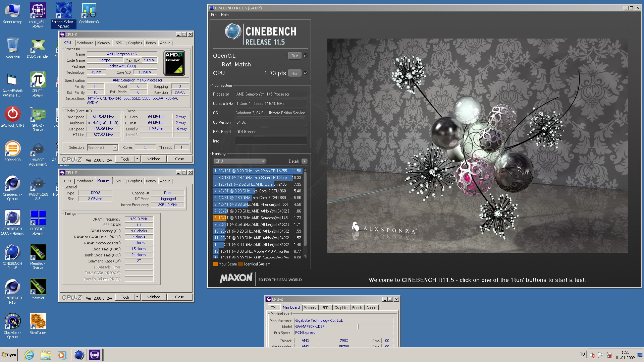Click Tools button in the top CPU-Z window
This screenshot has height=362, width=644.
click(x=125, y=159)
